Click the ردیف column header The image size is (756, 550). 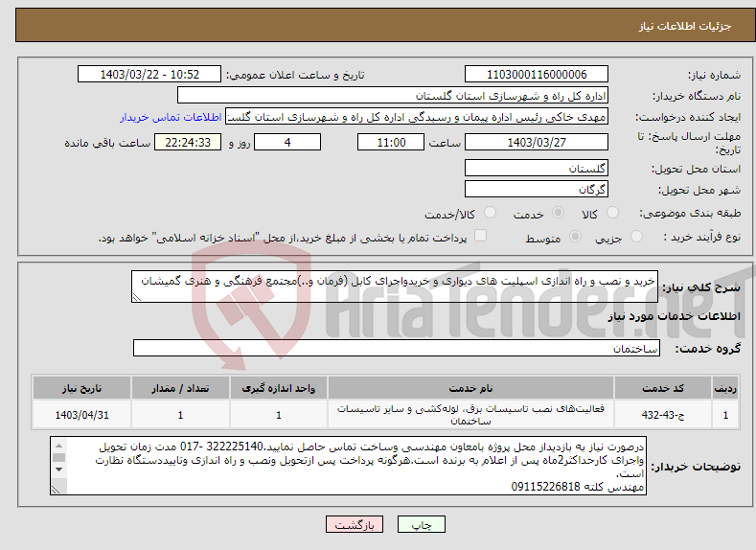click(725, 388)
